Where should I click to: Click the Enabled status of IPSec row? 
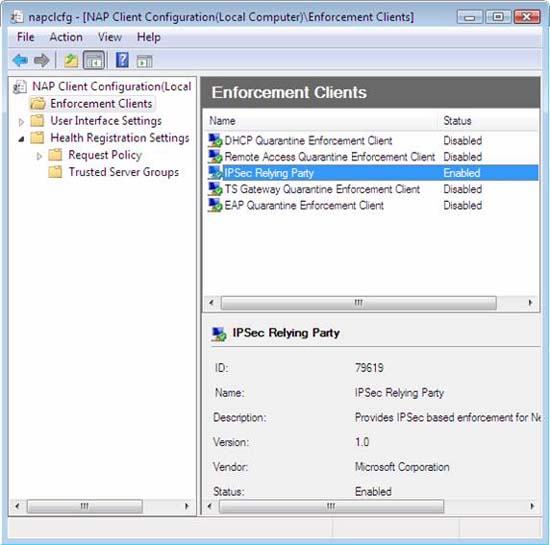[462, 173]
